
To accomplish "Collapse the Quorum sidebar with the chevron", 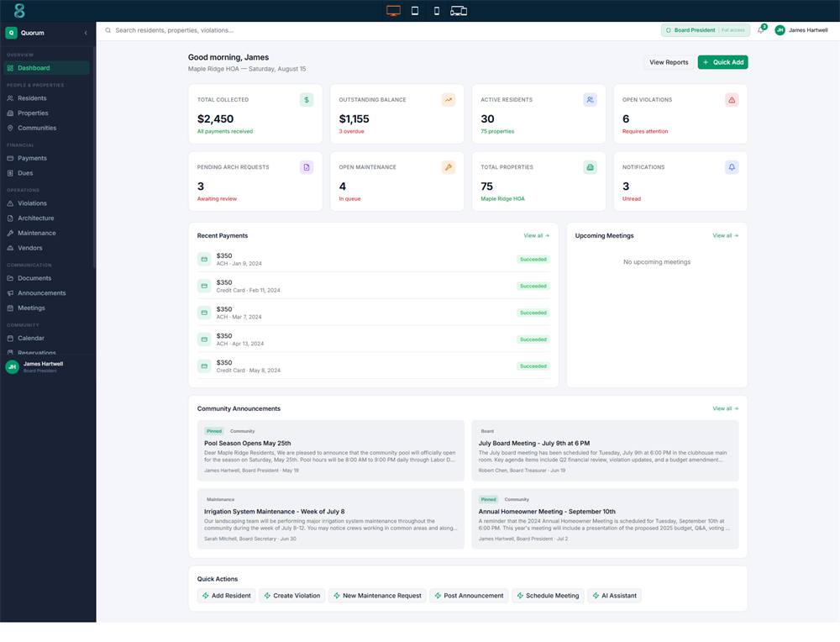I will pos(86,33).
